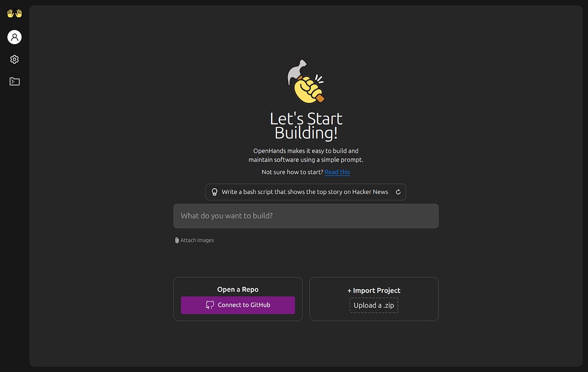Screen dimensions: 588x372
Task: Click the 'Not sure how to start?' text
Action: click(x=292, y=172)
